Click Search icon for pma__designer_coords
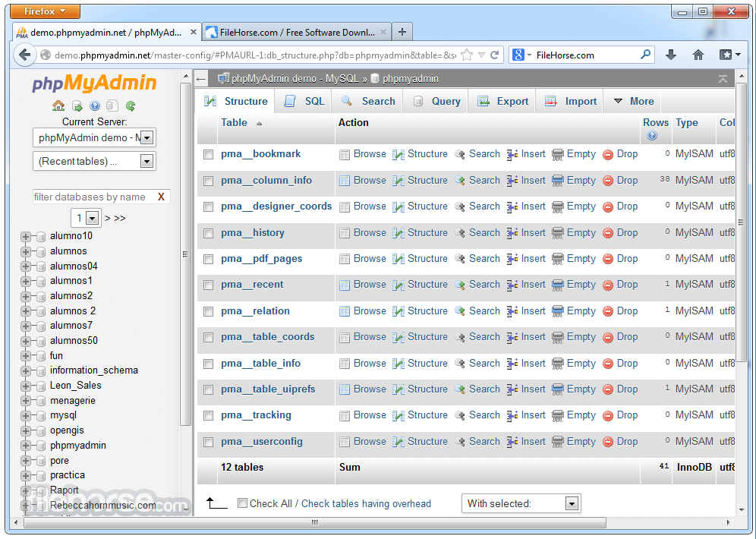This screenshot has width=756, height=539. point(460,206)
